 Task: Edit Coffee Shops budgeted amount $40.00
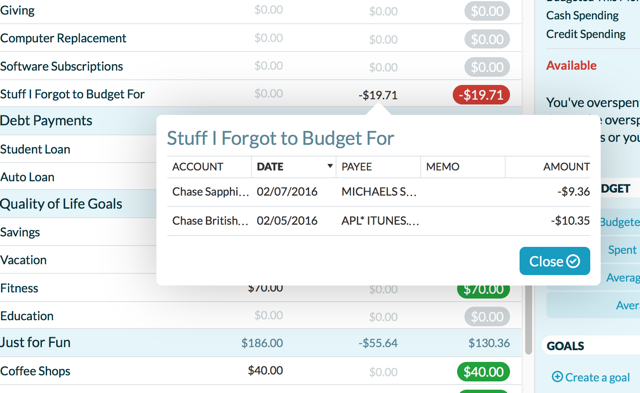[265, 371]
